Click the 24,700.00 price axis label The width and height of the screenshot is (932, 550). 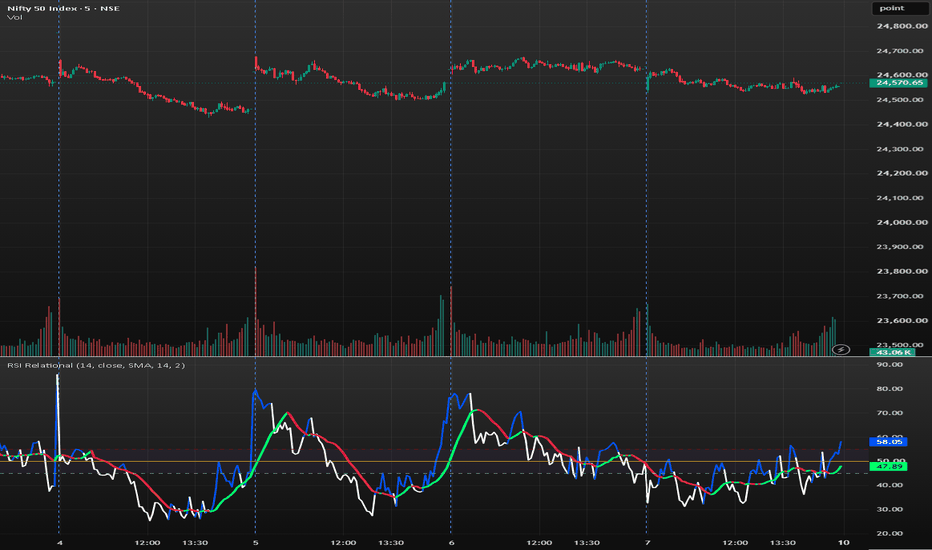pyautogui.click(x=902, y=51)
